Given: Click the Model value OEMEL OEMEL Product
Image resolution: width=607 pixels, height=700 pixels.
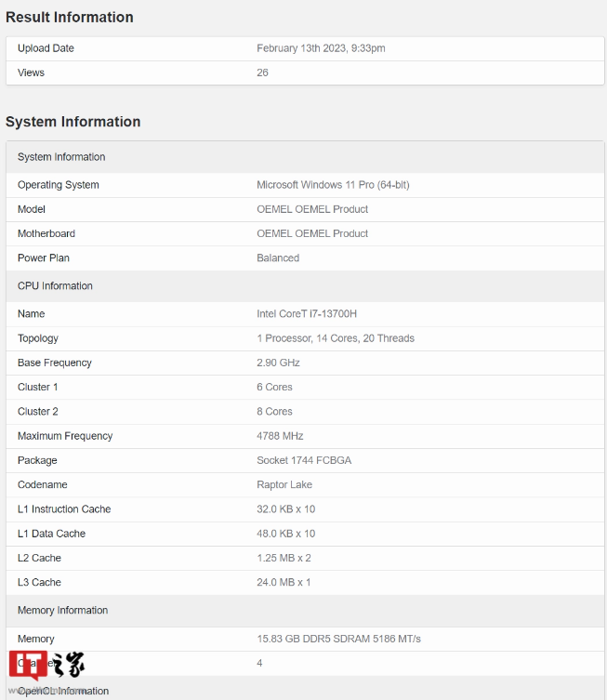Looking at the screenshot, I should (312, 209).
